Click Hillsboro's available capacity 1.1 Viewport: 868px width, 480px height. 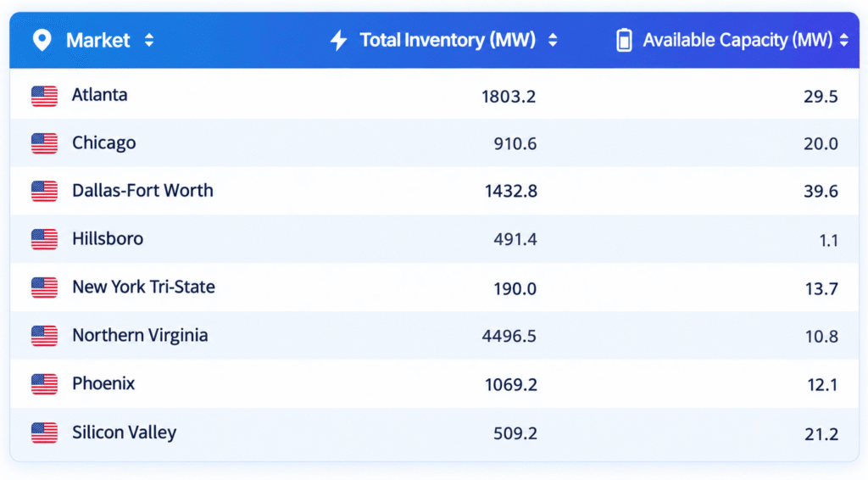pos(829,241)
